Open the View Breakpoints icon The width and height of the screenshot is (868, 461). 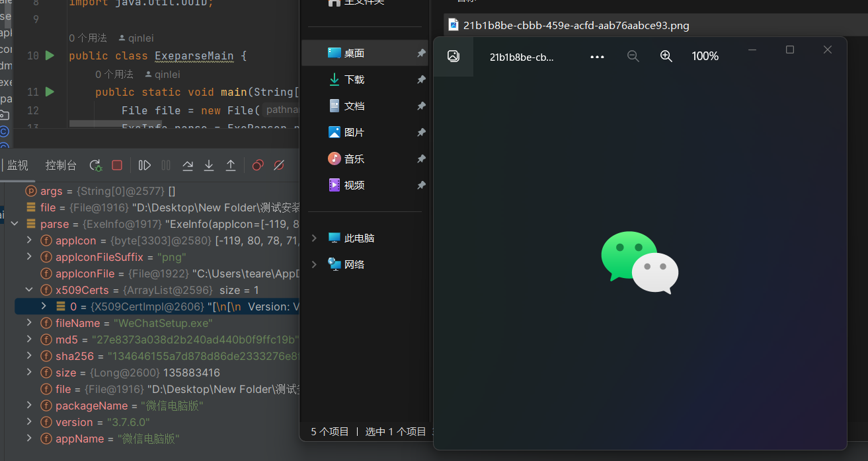coord(258,165)
